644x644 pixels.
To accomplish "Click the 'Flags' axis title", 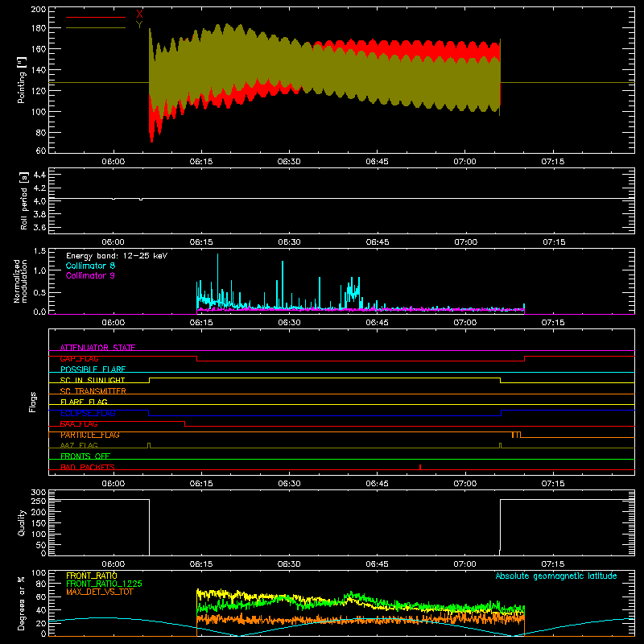I will pyautogui.click(x=33, y=402).
